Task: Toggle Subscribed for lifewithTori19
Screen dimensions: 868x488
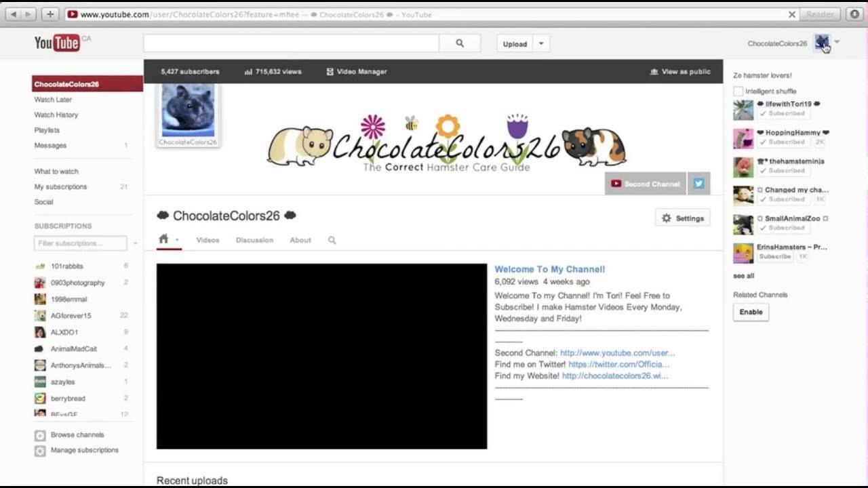Action: (x=782, y=114)
